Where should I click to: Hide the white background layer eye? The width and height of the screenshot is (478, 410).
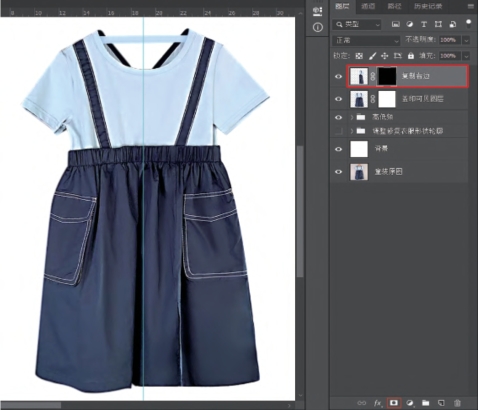pos(338,149)
